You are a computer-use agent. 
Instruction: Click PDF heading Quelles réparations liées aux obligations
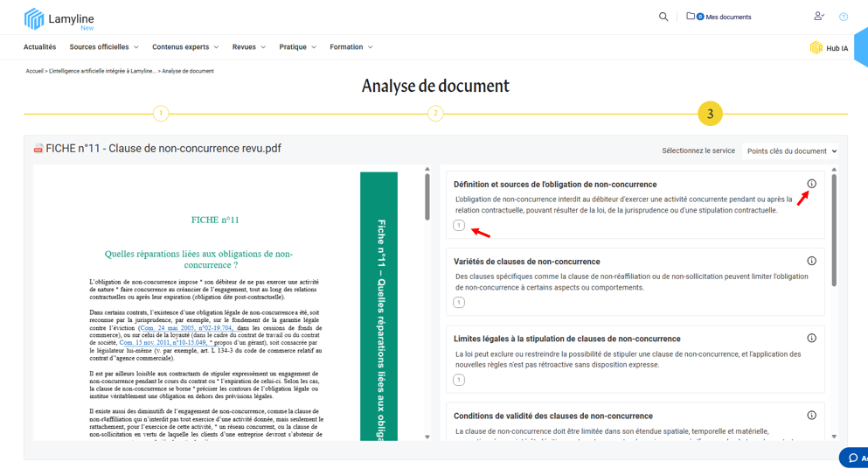tap(198, 259)
